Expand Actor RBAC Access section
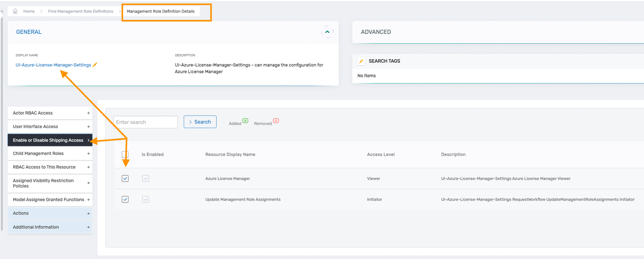 click(50, 113)
